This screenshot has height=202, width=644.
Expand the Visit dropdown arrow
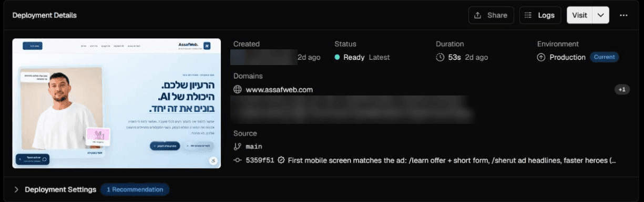(x=601, y=15)
